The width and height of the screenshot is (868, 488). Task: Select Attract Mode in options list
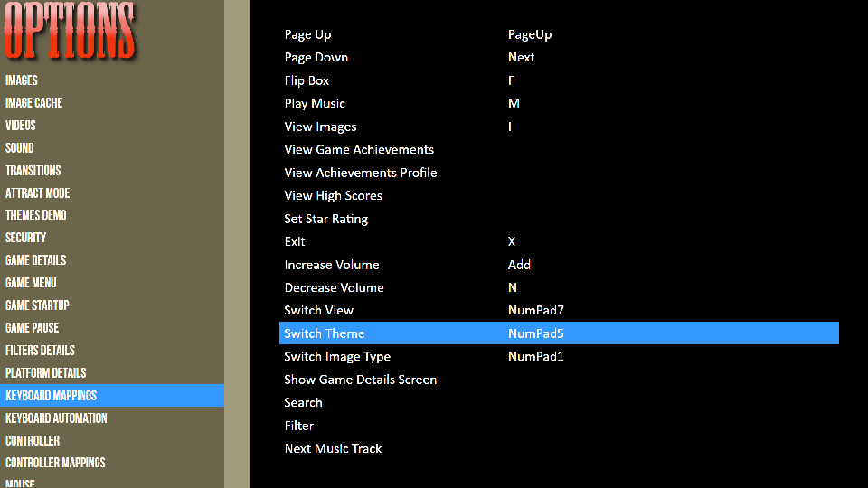37,193
